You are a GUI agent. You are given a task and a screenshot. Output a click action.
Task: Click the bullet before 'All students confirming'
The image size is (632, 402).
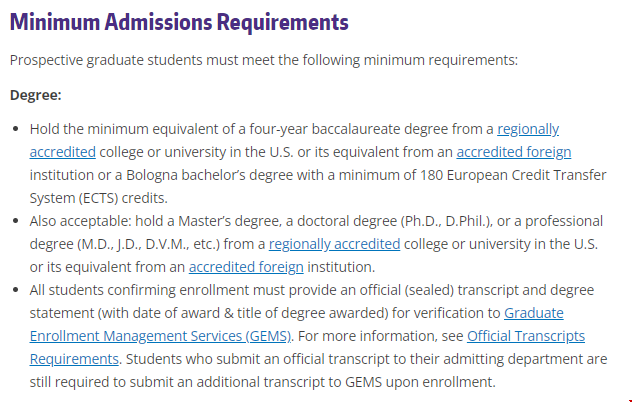[x=16, y=290]
